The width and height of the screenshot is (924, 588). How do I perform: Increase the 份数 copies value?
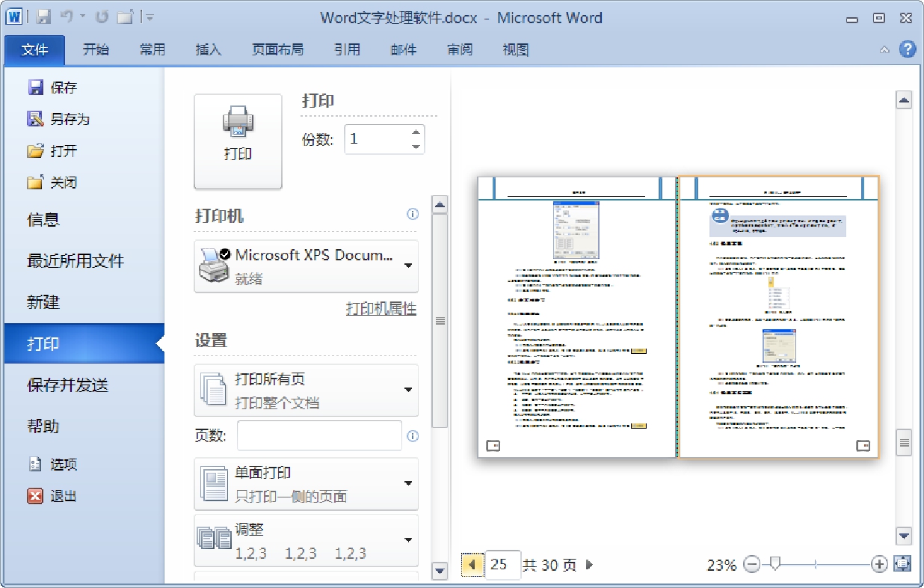point(416,132)
